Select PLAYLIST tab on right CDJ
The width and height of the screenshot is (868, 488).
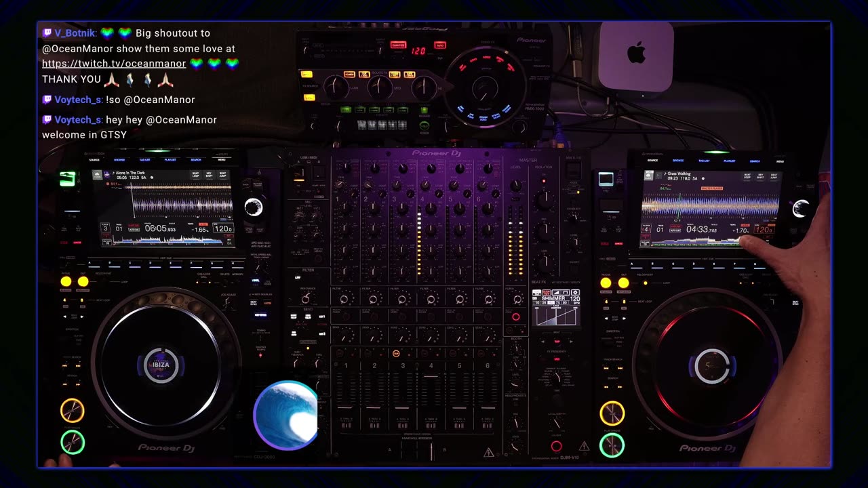tap(730, 161)
